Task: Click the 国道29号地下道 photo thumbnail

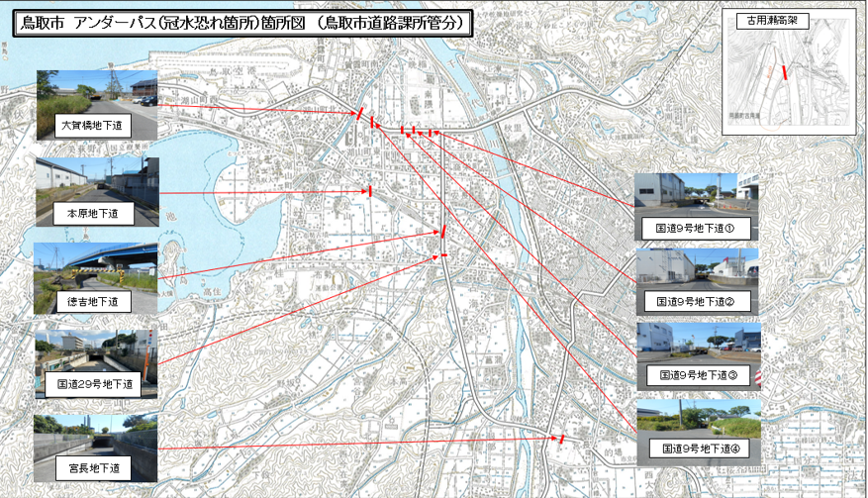Action: click(x=96, y=364)
